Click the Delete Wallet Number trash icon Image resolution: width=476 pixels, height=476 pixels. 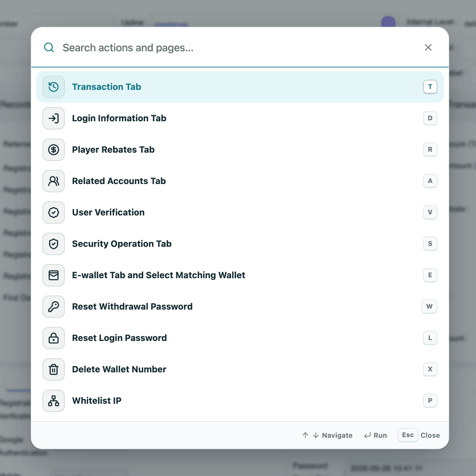point(54,369)
